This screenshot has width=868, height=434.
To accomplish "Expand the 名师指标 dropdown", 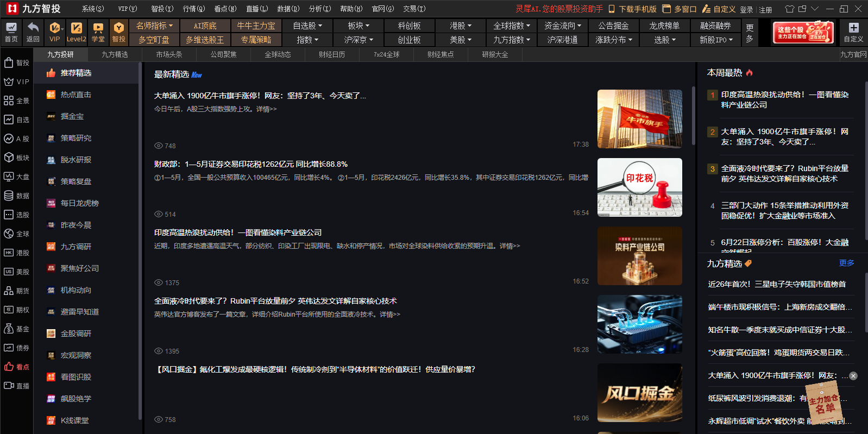I will (x=154, y=26).
